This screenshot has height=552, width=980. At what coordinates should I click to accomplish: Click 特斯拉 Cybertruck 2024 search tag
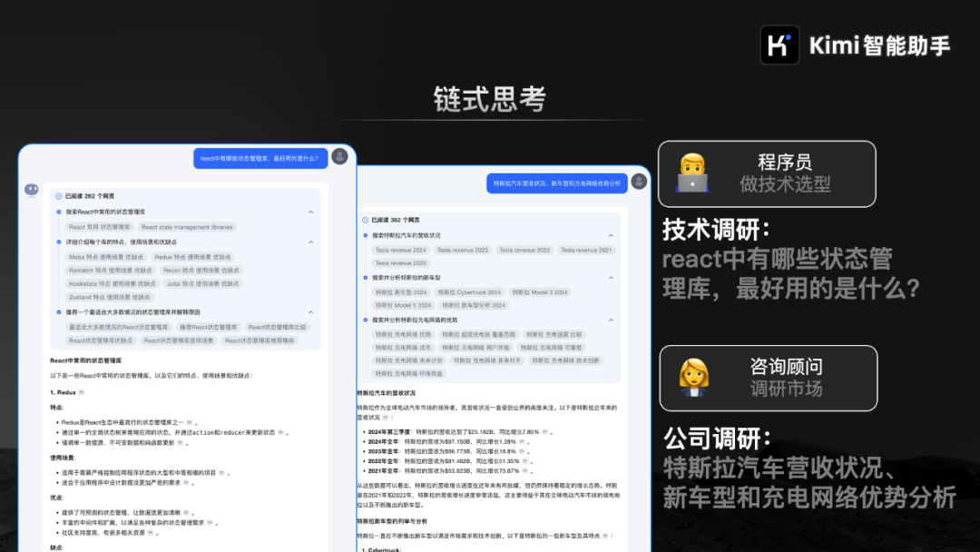coord(469,292)
